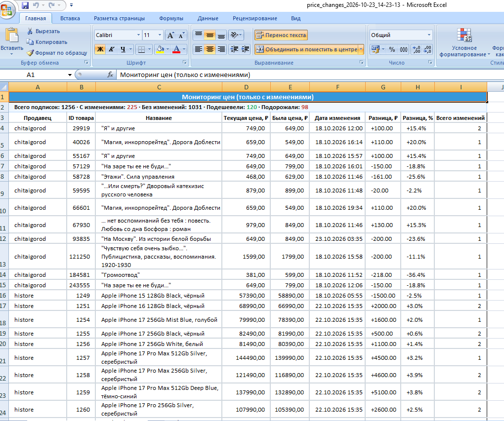
Task: Expand the merge and center options arrow
Action: click(x=361, y=49)
